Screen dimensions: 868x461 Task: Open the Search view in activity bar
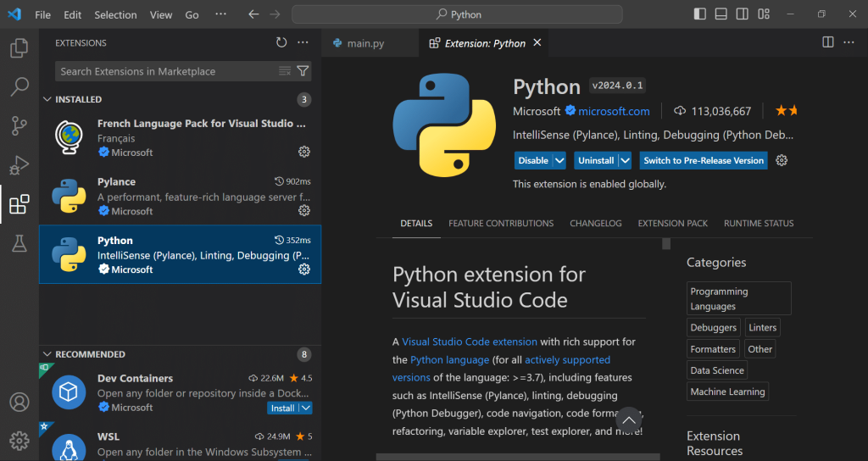[x=19, y=87]
